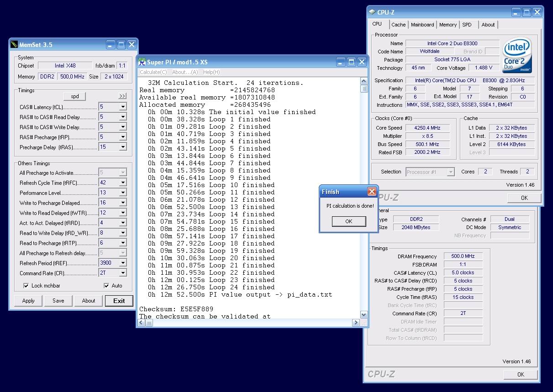The image size is (553, 392).
Task: Open the Command Rate (CR) dropdown in MemSet
Action: (x=122, y=273)
